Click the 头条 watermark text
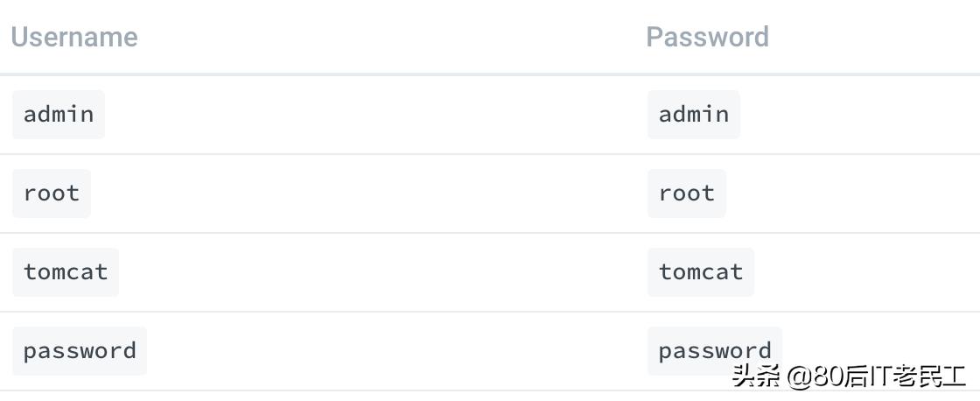The width and height of the screenshot is (980, 401). pos(755,376)
